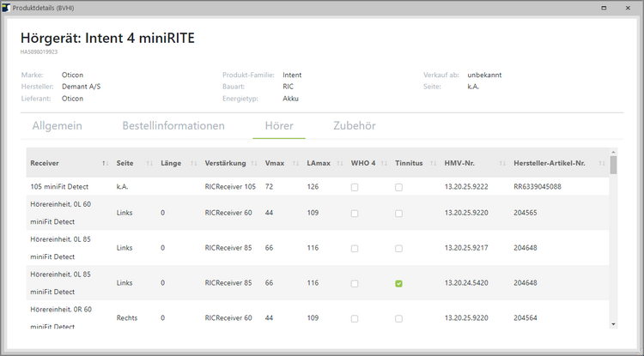
Task: Sort table by Seite column
Action: point(150,163)
